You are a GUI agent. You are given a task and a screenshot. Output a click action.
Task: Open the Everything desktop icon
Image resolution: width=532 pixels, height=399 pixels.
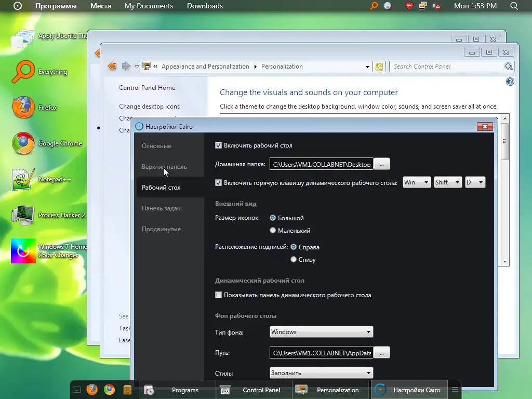[23, 72]
